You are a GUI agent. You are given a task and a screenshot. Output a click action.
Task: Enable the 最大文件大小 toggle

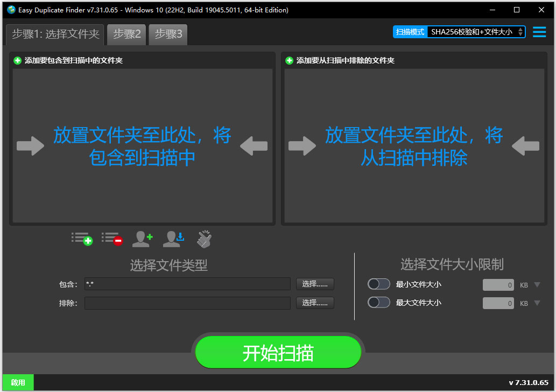pos(378,303)
